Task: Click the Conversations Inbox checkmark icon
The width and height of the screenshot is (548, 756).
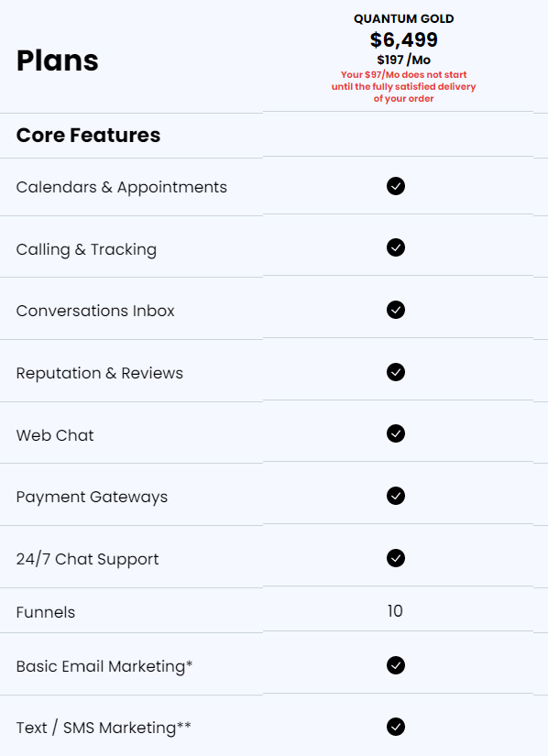Action: coord(396,310)
